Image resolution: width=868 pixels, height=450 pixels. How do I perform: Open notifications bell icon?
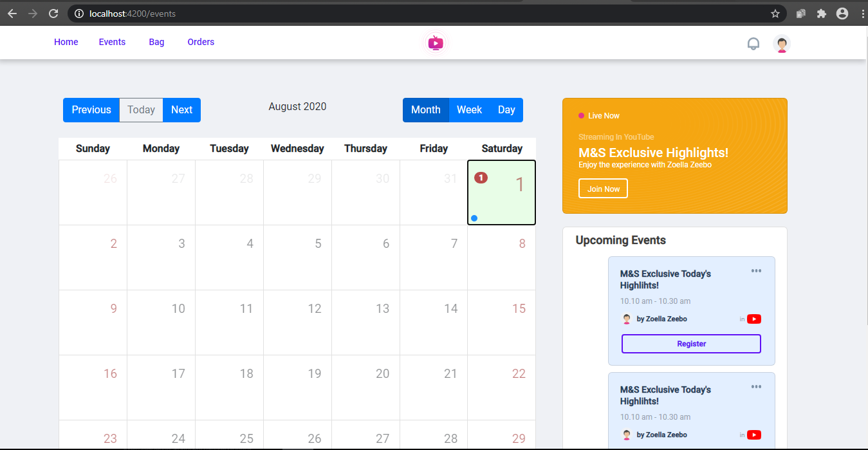pyautogui.click(x=753, y=44)
